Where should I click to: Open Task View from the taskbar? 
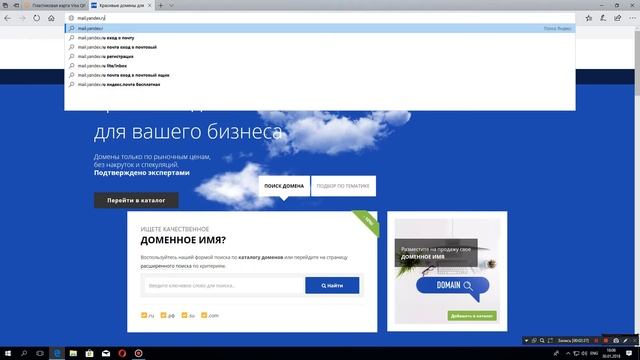tap(40, 353)
